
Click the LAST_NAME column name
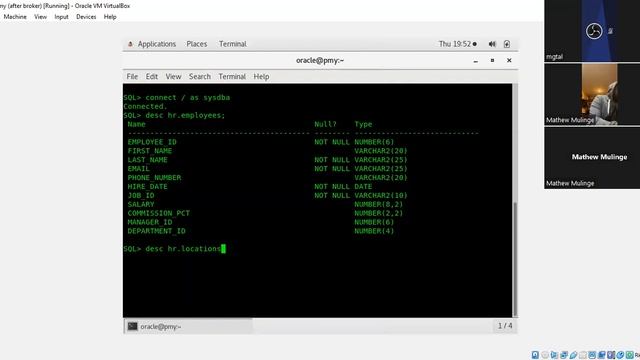pos(147,160)
